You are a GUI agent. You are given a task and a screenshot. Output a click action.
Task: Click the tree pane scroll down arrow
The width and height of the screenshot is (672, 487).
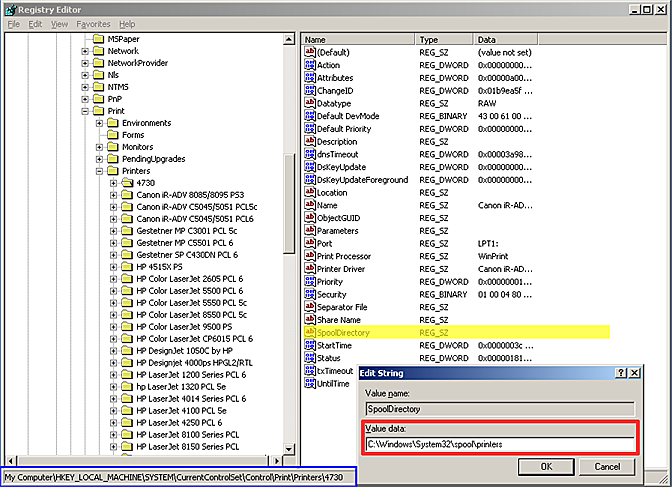point(289,449)
